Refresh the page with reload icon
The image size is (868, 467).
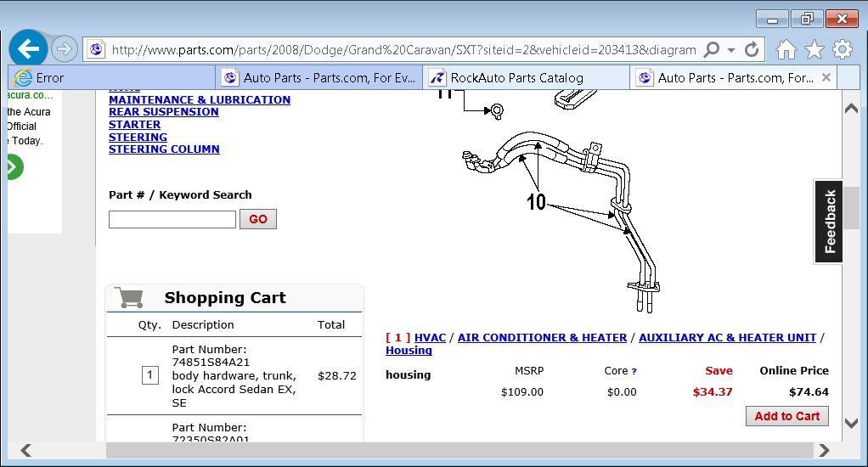751,50
